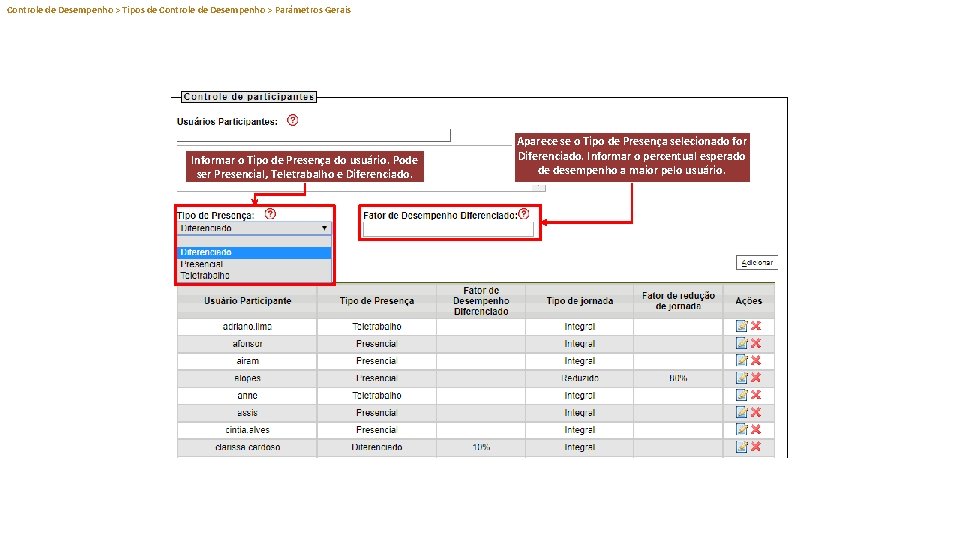Open help for Tipo de Presença

[x=270, y=214]
